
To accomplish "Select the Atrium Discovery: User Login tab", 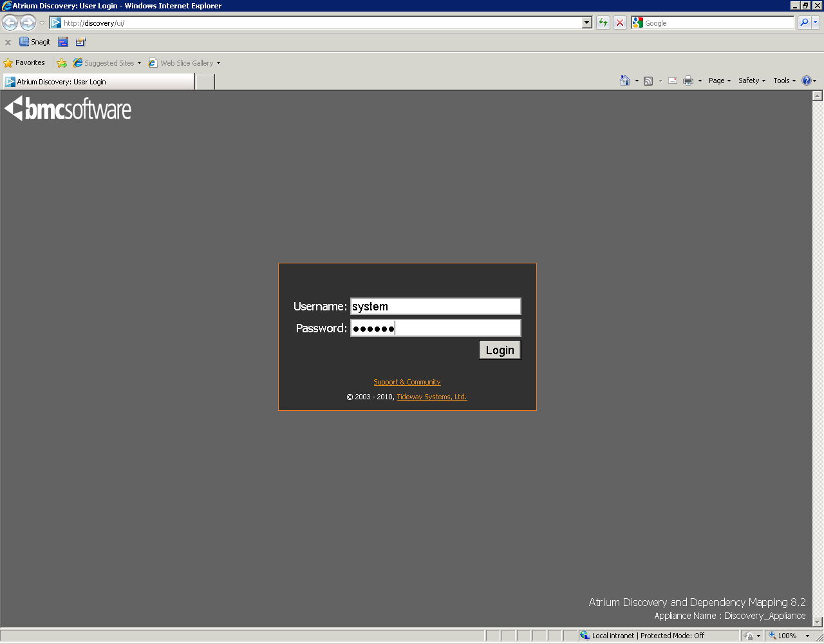I will [x=98, y=82].
